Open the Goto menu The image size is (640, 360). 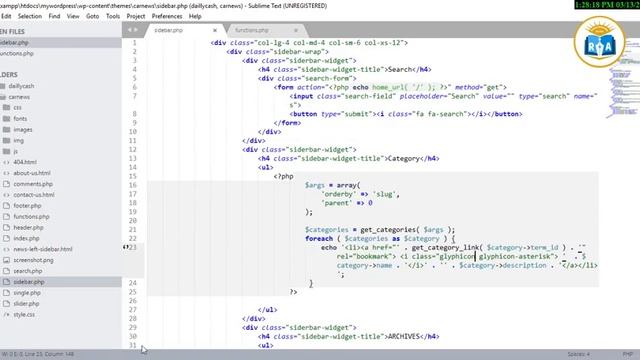pos(93,16)
